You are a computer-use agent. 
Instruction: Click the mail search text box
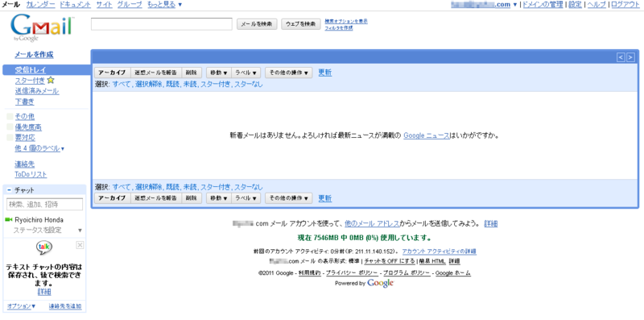[162, 24]
